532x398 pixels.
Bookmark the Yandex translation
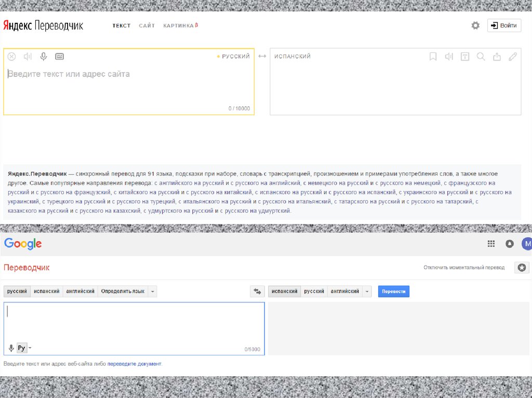click(x=433, y=57)
